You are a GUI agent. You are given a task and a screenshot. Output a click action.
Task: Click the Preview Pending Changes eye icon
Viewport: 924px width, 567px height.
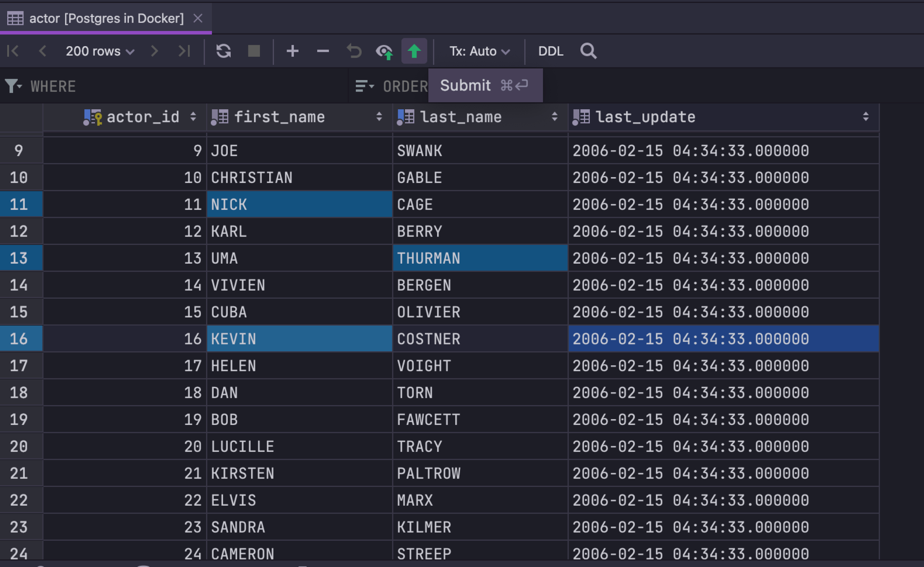point(384,51)
